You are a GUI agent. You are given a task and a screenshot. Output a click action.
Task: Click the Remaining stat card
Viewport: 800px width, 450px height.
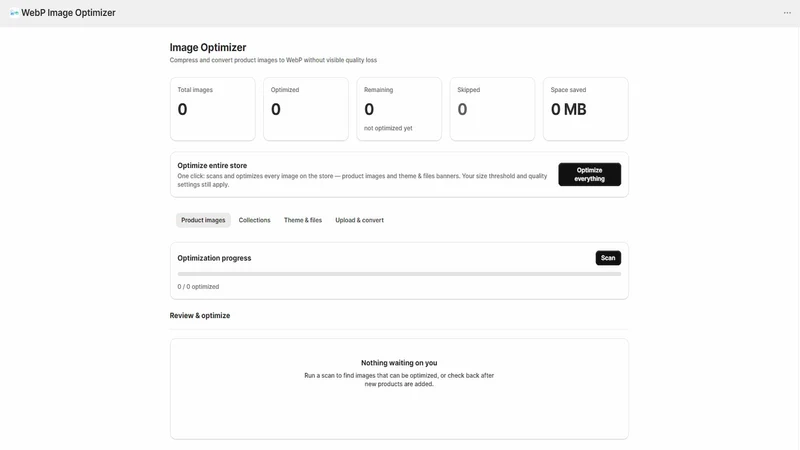(x=399, y=109)
